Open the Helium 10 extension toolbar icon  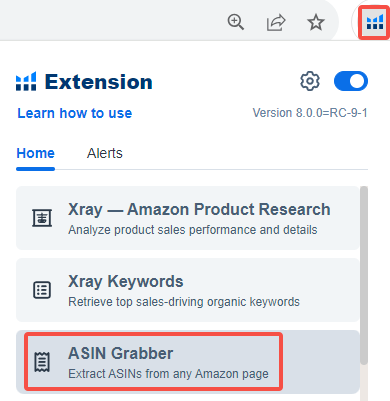[375, 22]
